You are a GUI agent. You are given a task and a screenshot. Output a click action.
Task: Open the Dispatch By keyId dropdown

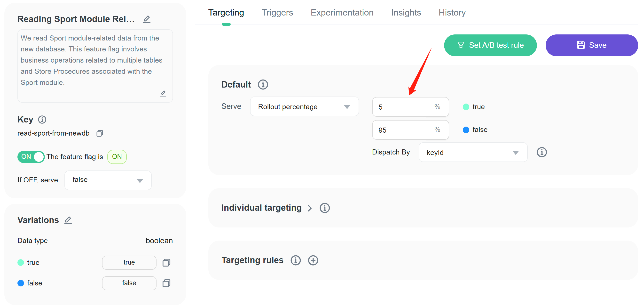pos(473,152)
